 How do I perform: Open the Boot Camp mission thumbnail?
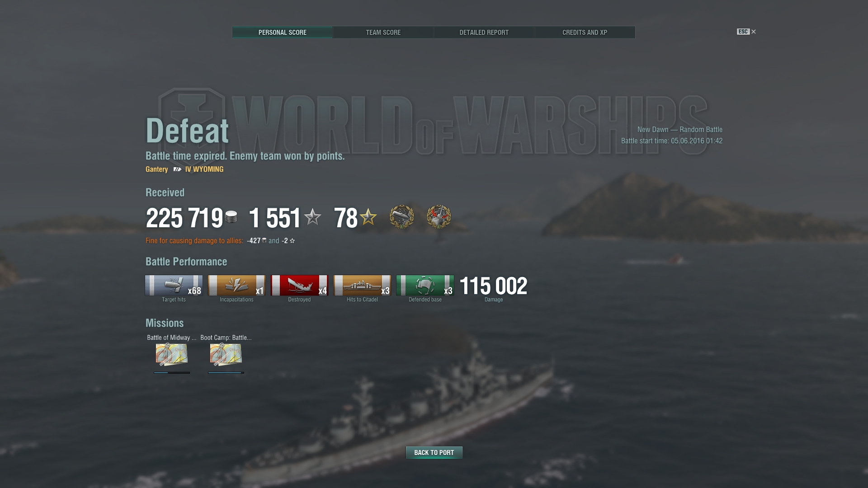tap(226, 354)
